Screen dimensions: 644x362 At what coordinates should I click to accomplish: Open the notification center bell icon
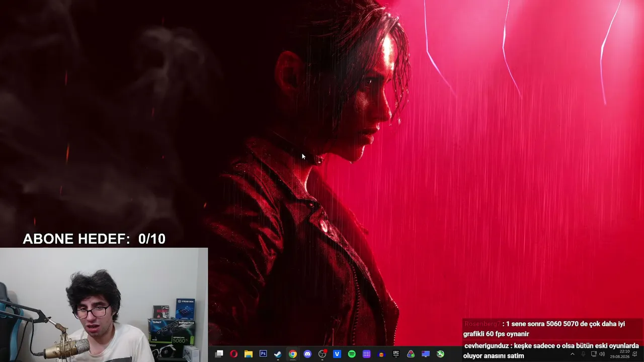point(635,354)
